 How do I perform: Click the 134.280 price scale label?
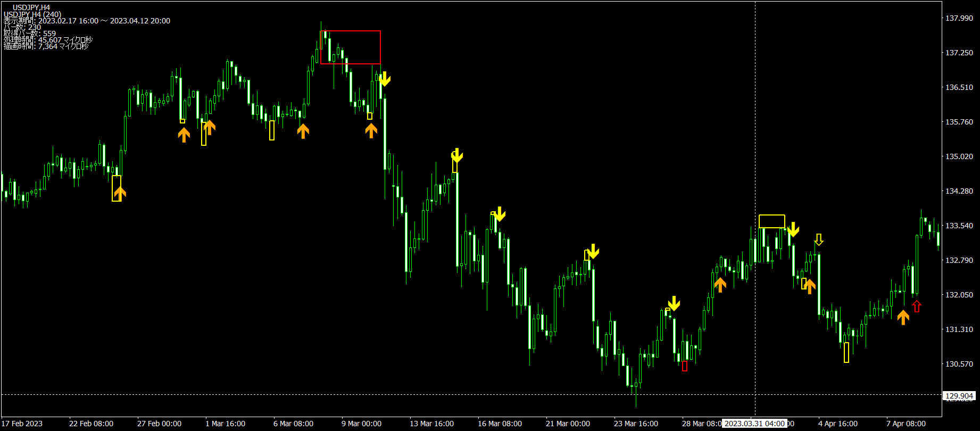tap(959, 191)
